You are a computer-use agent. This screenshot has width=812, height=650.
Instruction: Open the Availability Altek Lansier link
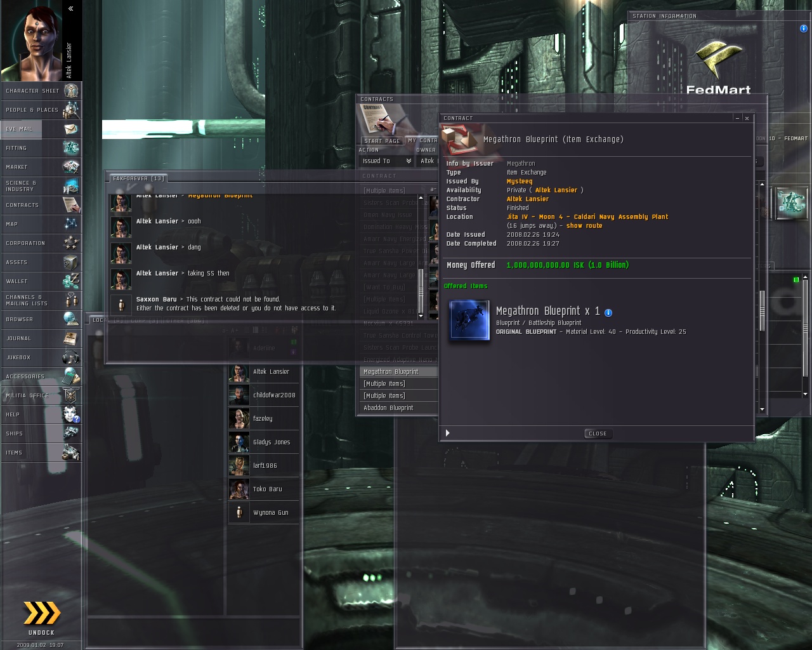[556, 190]
